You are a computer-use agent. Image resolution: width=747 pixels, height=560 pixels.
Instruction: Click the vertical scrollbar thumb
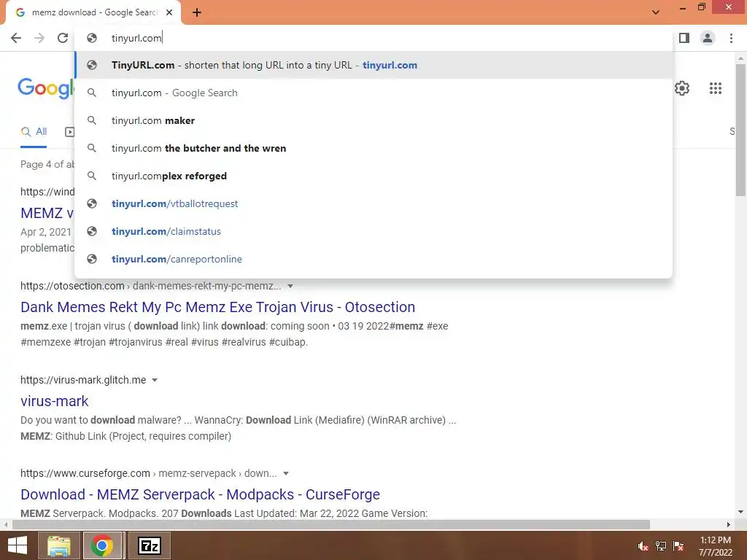[x=740, y=130]
